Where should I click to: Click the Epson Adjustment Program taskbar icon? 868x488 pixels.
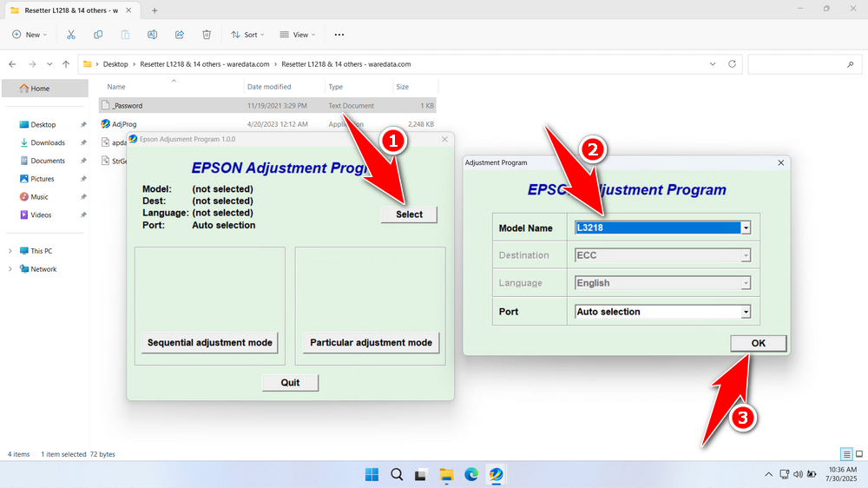pos(496,474)
